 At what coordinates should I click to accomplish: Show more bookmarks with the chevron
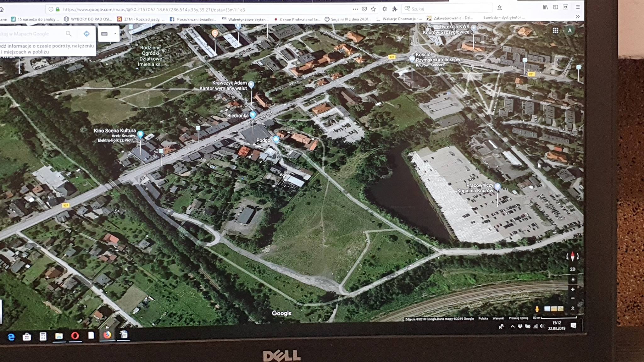coord(577,17)
